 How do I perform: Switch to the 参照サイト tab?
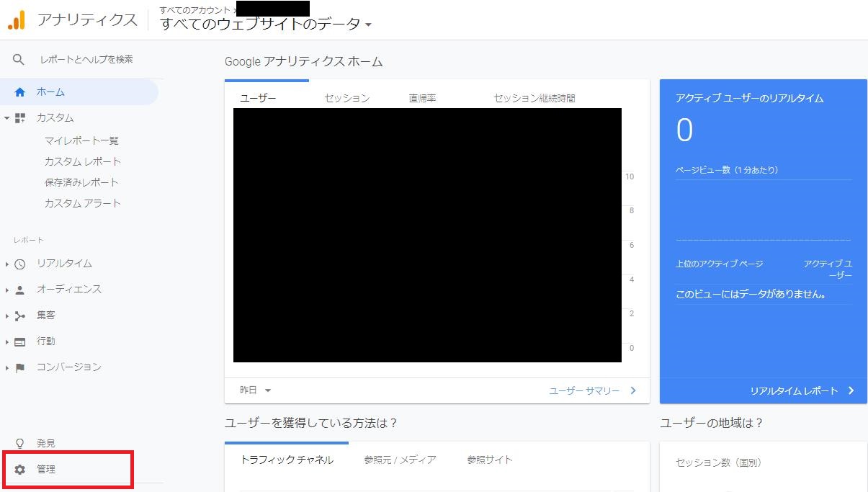(x=490, y=460)
